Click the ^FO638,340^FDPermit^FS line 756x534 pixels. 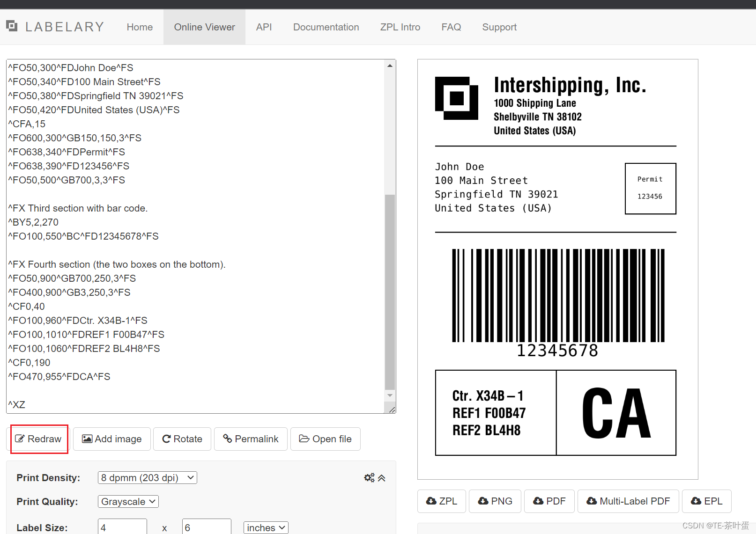(x=67, y=152)
